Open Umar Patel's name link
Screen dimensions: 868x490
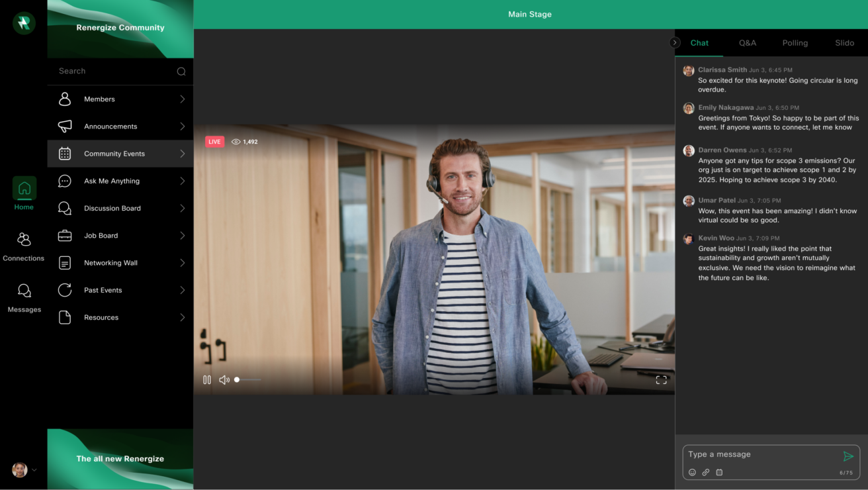716,201
